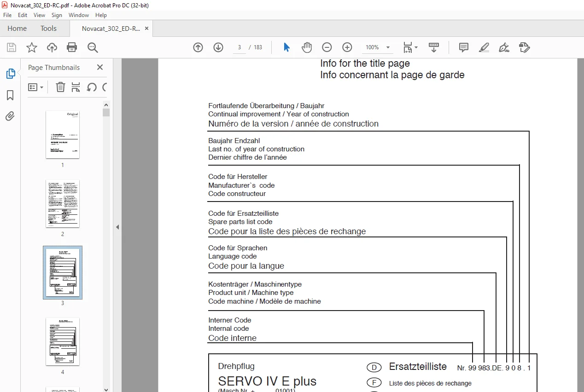The height and width of the screenshot is (392, 584).
Task: Select the Novacat_302_ED-R... document tab
Action: (111, 29)
